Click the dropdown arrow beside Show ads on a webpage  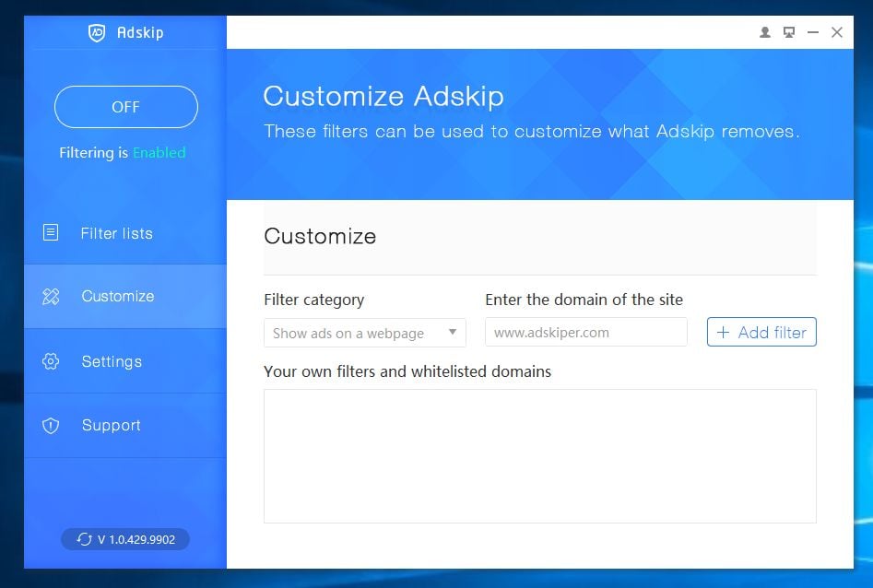pyautogui.click(x=453, y=333)
